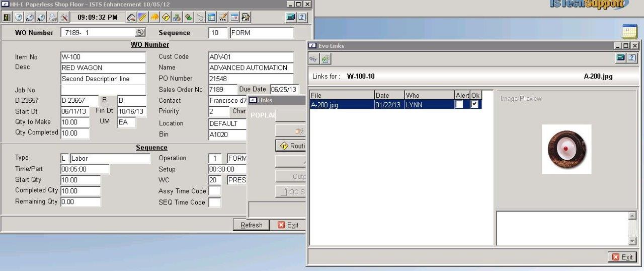Click the up arrow of the notes scrollbar

point(632,216)
